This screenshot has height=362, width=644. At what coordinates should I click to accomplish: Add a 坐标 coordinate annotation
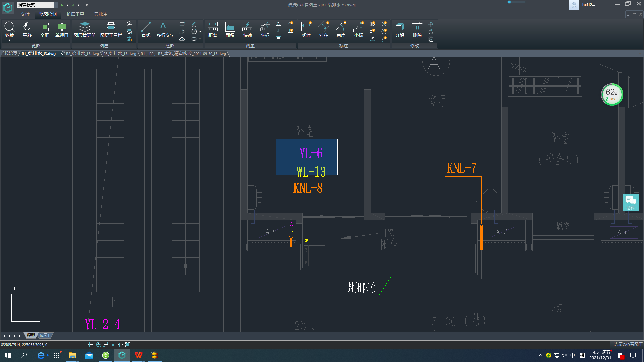(x=359, y=29)
